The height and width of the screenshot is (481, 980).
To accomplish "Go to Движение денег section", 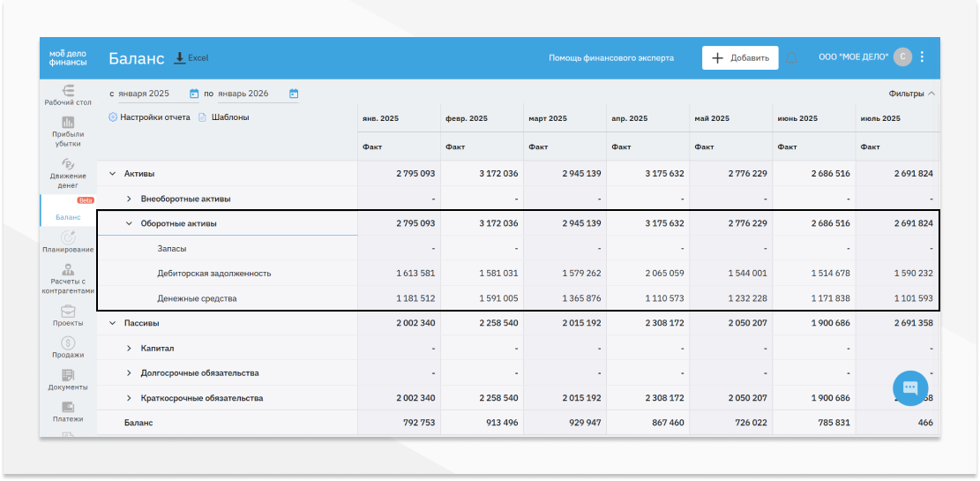I will [x=68, y=174].
